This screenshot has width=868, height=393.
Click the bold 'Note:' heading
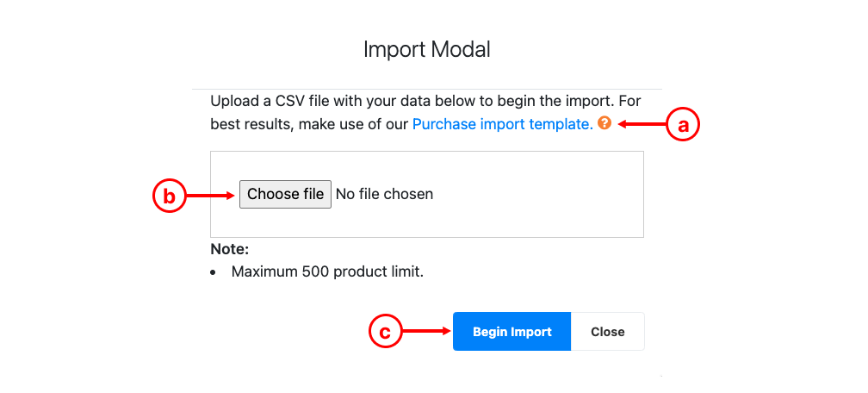[x=230, y=249]
